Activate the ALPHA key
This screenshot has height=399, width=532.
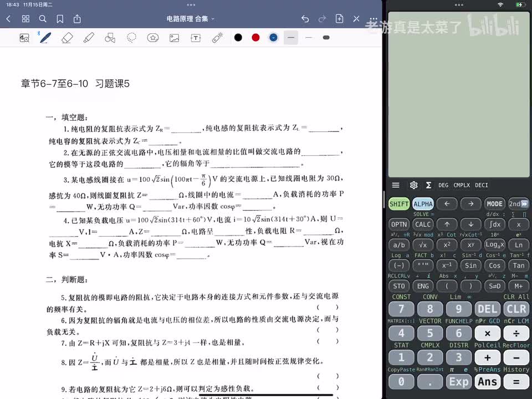click(x=423, y=204)
